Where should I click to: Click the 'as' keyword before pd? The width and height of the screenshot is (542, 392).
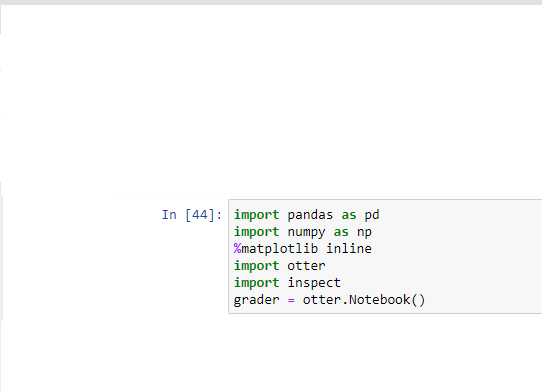[348, 215]
